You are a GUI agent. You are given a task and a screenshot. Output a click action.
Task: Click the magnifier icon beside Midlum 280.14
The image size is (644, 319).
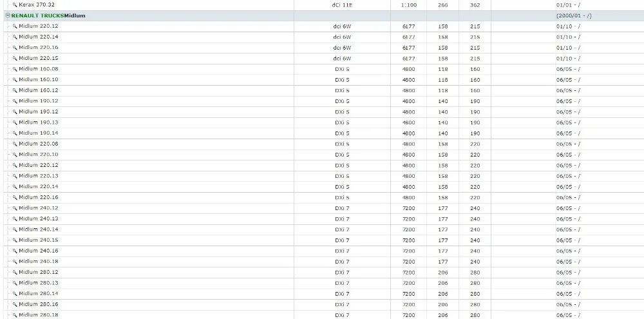point(15,293)
